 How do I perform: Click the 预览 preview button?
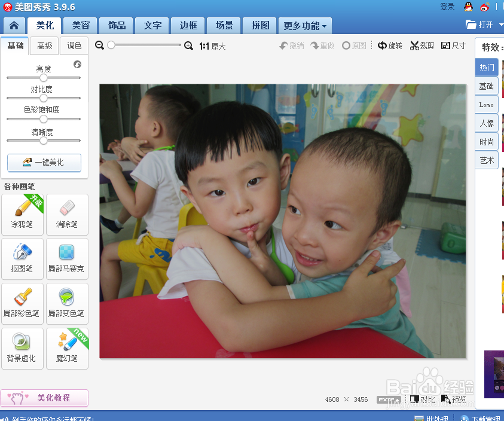454,399
